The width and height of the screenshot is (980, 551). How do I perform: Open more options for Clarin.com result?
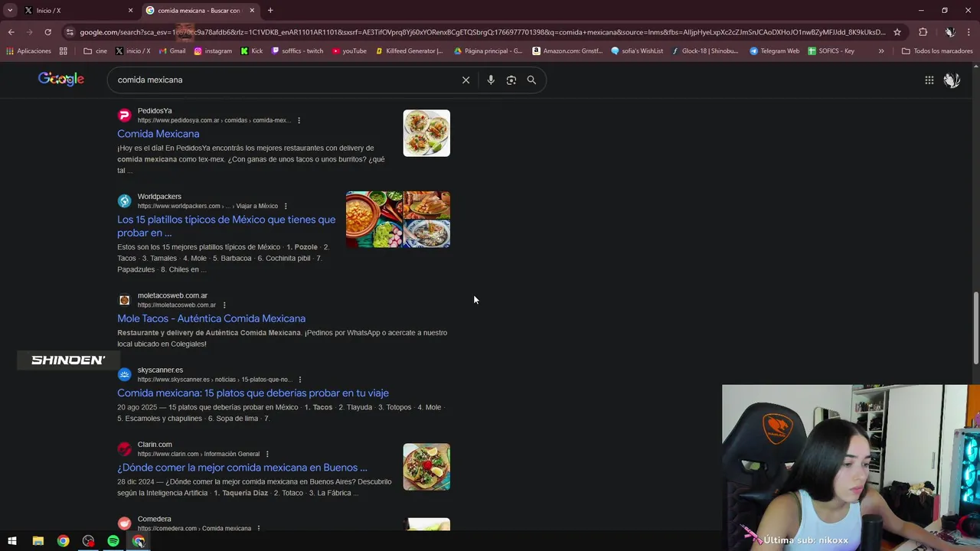pos(267,454)
